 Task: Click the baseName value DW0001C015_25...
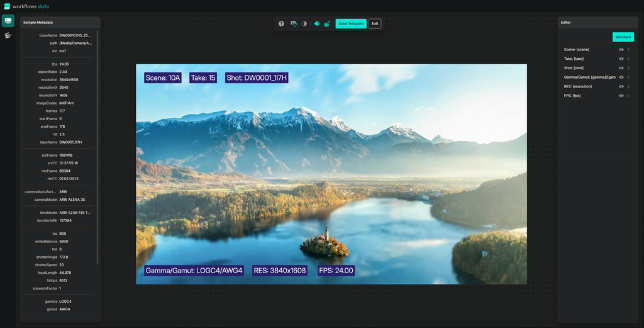(x=75, y=35)
